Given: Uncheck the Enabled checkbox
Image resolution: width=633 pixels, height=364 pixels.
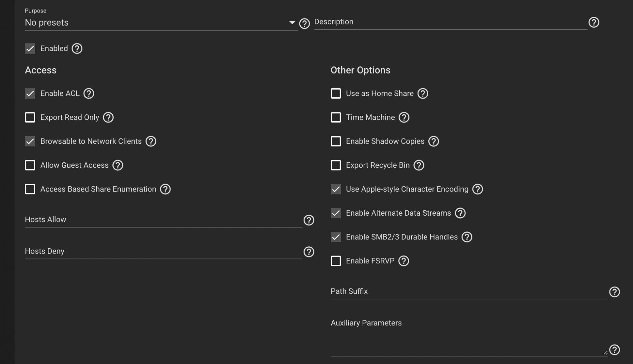Looking at the screenshot, I should 30,48.
